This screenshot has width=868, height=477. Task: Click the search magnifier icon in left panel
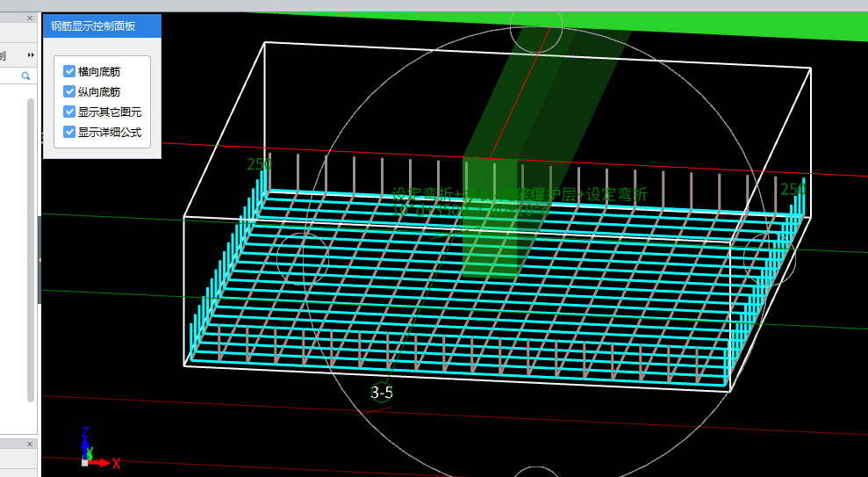[25, 76]
